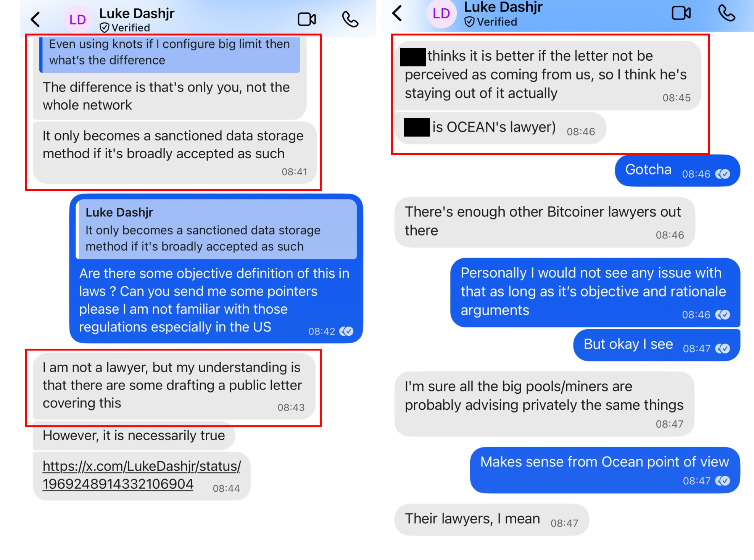Tap the back arrow in left chat
754x560 pixels.
pyautogui.click(x=35, y=19)
